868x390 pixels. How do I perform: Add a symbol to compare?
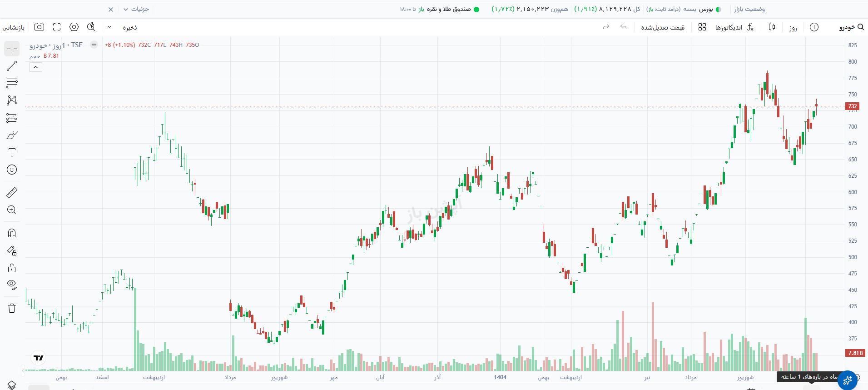coord(814,27)
